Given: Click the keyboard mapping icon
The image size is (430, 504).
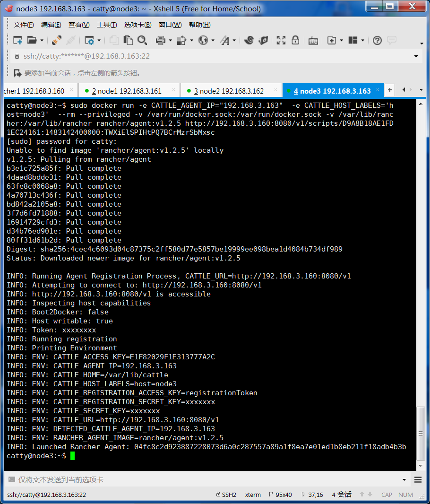Looking at the screenshot, I should pos(313,41).
